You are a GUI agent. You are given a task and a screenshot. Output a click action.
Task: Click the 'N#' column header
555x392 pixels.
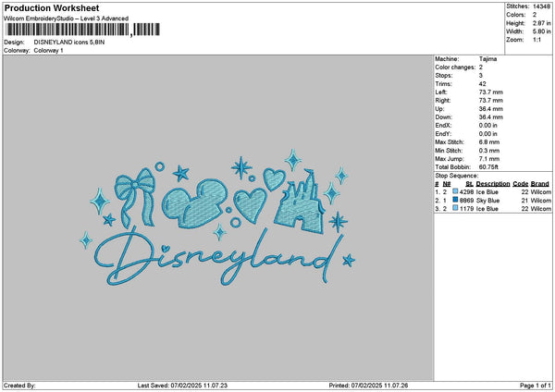click(447, 184)
